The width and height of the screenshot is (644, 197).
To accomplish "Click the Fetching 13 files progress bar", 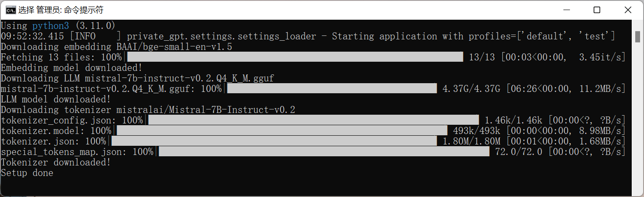I will pyautogui.click(x=295, y=57).
